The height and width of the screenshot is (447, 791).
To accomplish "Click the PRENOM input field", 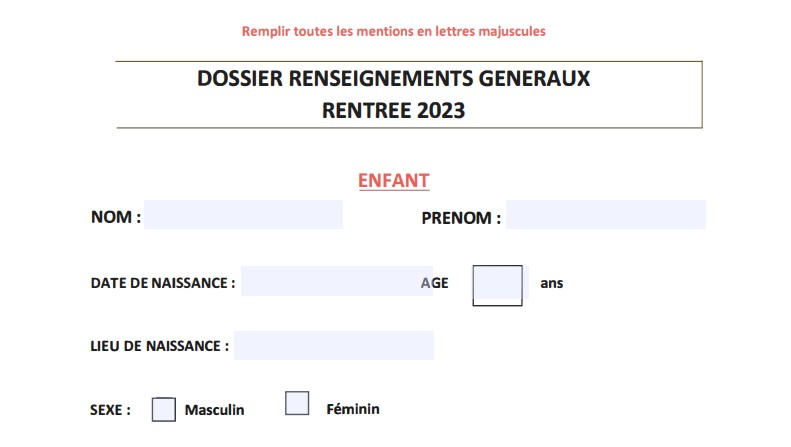I will (605, 214).
